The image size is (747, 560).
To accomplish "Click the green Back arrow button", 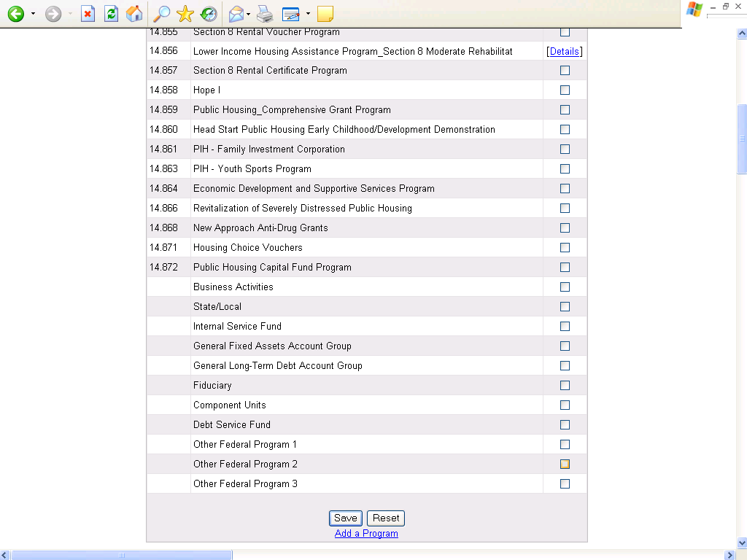I will pos(16,13).
